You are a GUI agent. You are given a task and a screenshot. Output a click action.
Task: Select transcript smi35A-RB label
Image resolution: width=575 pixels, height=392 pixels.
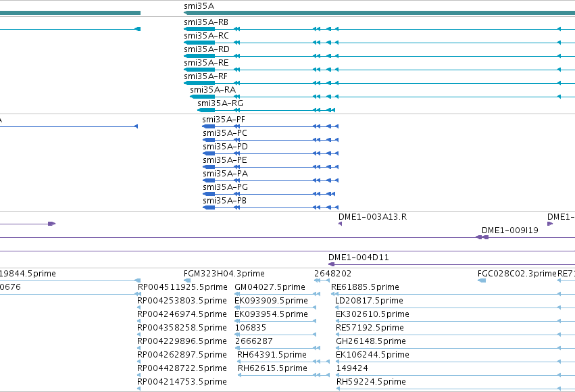(206, 22)
